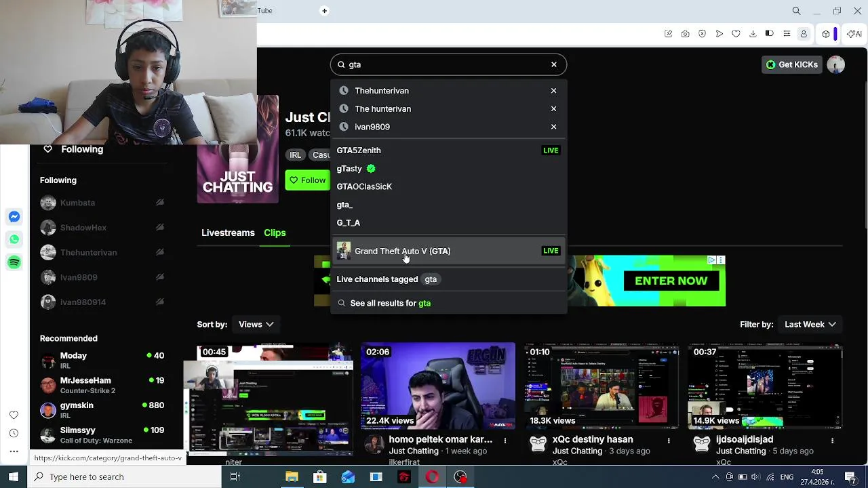The image size is (868, 488).
Task: Focus the gta search input field
Action: [x=448, y=64]
